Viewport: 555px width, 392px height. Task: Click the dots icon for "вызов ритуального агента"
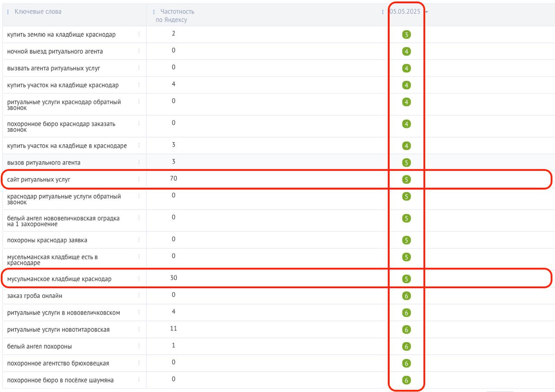pos(139,162)
